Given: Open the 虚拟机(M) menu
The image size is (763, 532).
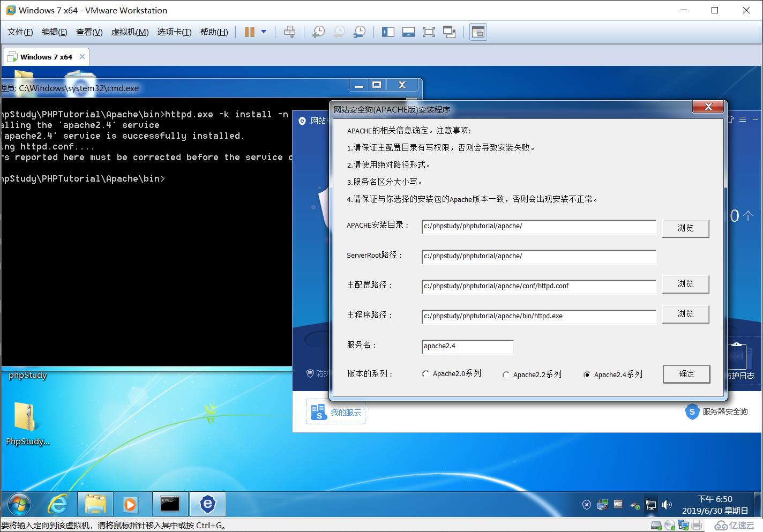Looking at the screenshot, I should pyautogui.click(x=130, y=32).
